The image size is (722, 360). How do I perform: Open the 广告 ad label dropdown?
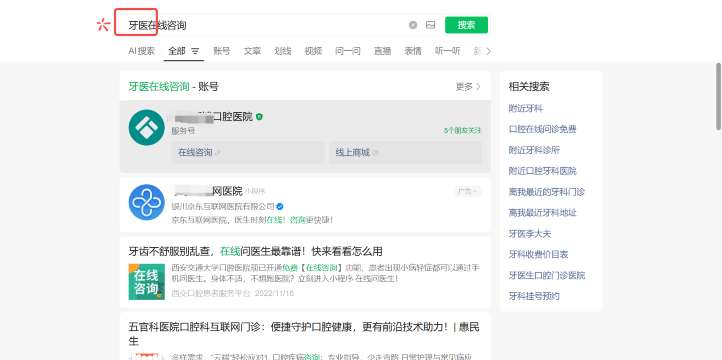click(x=468, y=191)
